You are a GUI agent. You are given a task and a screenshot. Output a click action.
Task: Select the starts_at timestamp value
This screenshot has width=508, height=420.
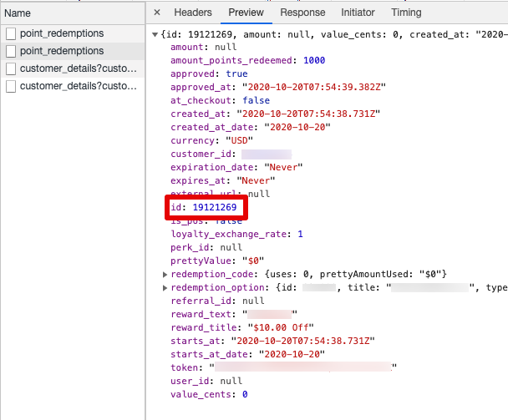point(303,341)
